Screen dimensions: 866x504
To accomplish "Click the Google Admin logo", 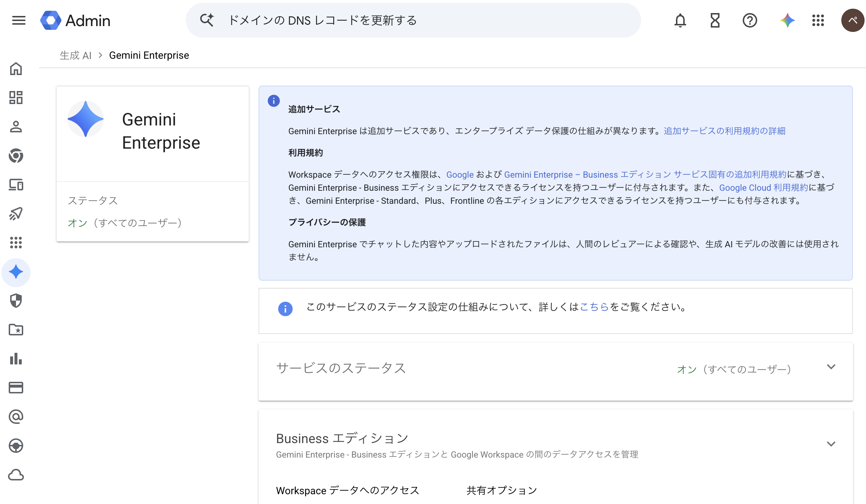I will (75, 20).
